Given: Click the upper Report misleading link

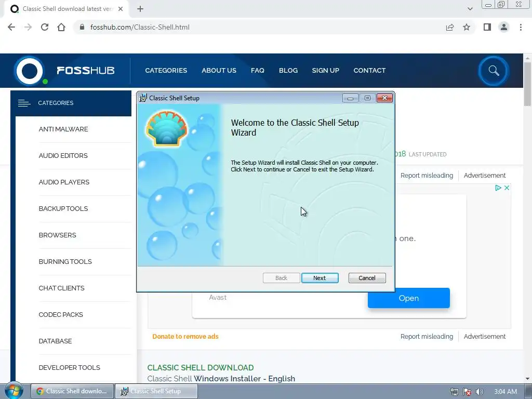Looking at the screenshot, I should pyautogui.click(x=427, y=176).
